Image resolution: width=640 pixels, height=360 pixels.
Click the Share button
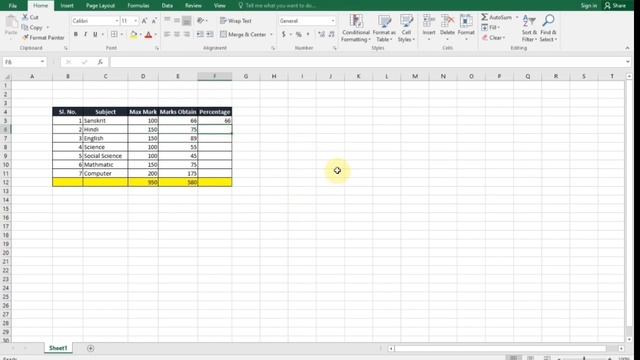(615, 6)
